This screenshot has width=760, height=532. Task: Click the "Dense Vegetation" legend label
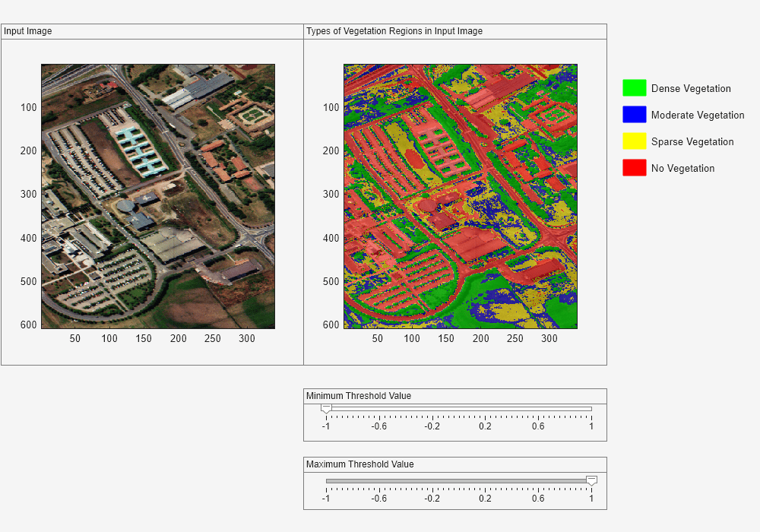[692, 88]
